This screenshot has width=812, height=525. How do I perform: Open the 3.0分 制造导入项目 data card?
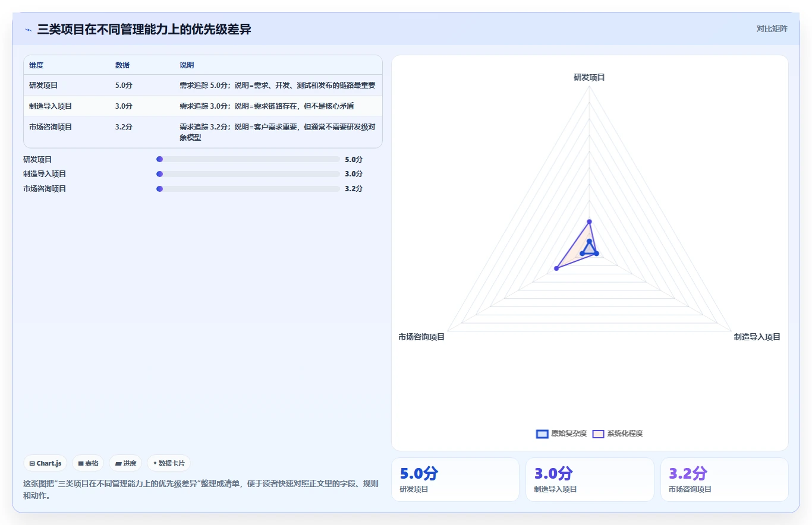(590, 480)
